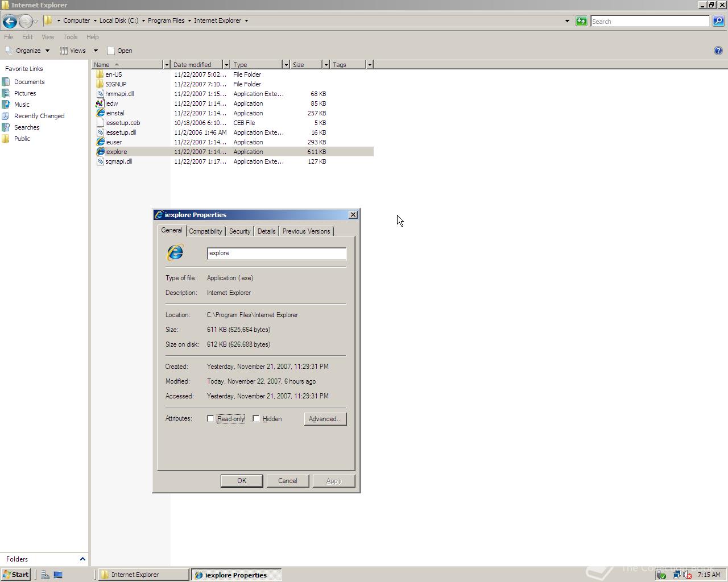
Task: Click OK in iexplore Properties
Action: pos(242,481)
